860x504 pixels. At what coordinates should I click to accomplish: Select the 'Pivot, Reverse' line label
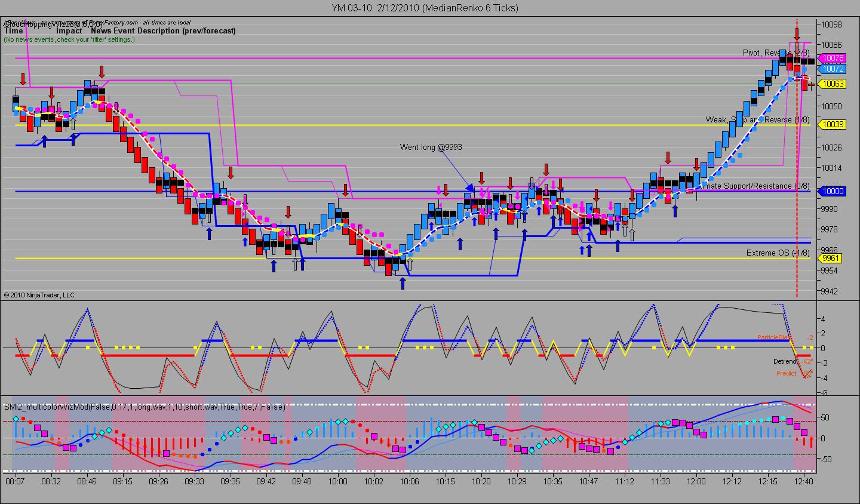(x=776, y=53)
